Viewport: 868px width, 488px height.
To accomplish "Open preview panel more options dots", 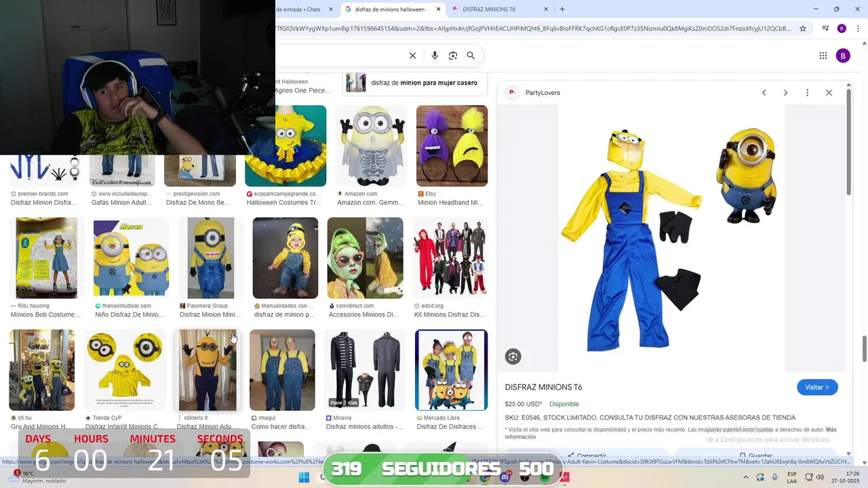I will pos(807,93).
